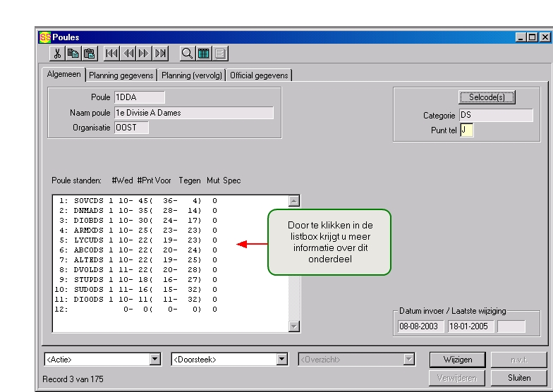Go to the next record
553x392 pixels.
click(x=143, y=52)
